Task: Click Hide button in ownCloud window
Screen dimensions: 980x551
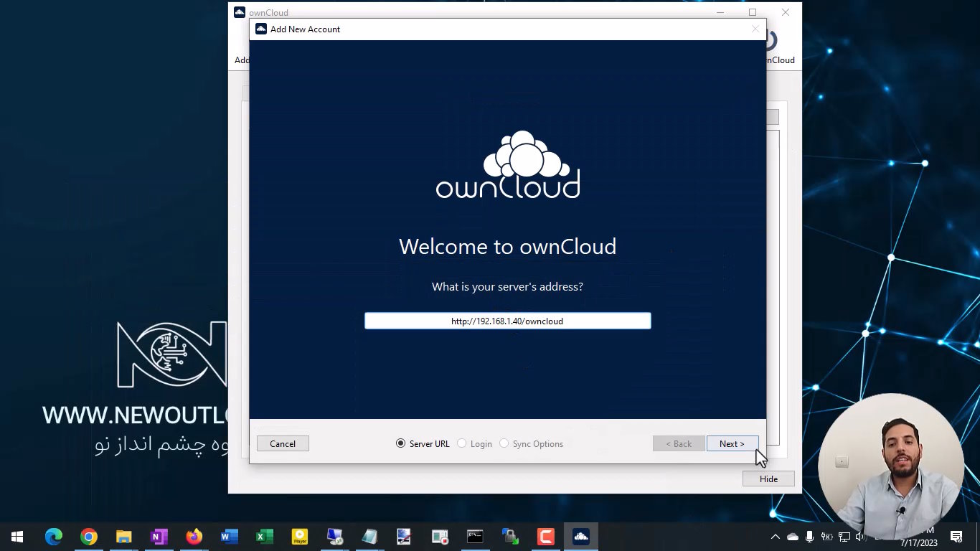Action: 768,479
